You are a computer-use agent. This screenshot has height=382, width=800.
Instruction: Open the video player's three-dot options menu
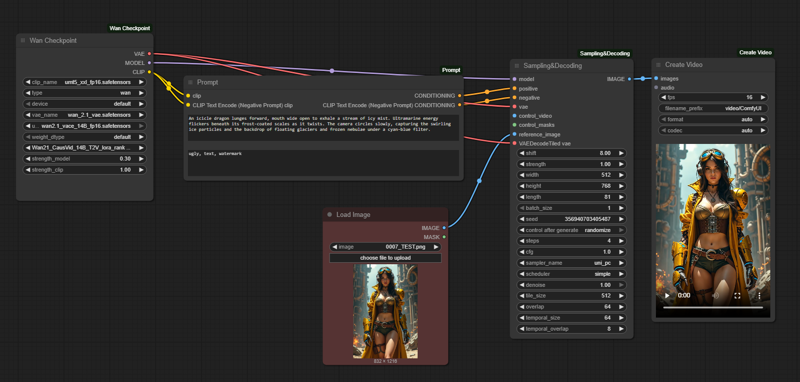click(759, 295)
